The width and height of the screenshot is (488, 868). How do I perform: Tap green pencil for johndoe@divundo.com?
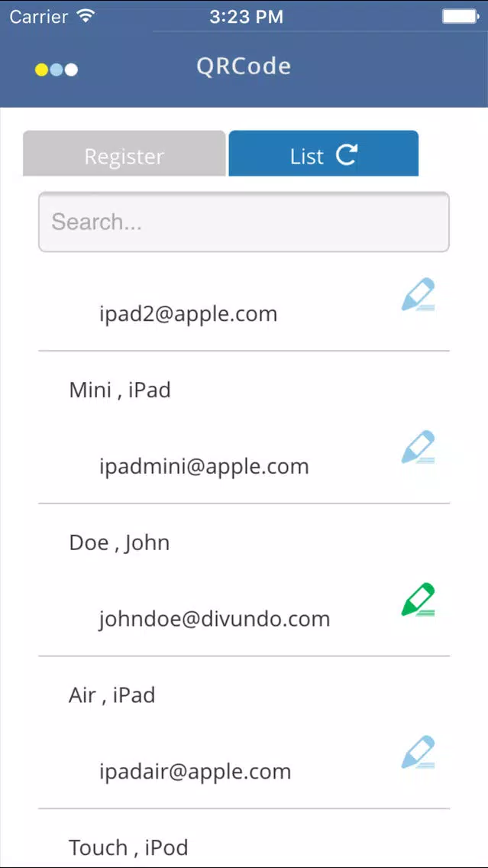[419, 600]
